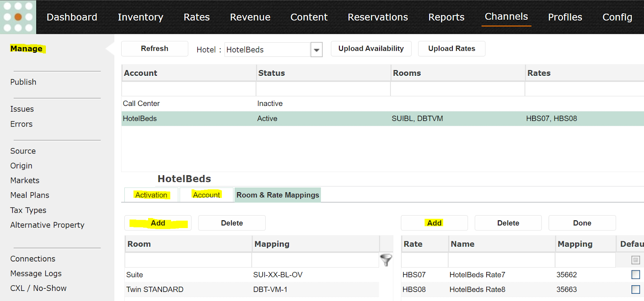Sort by the Status column header
The width and height of the screenshot is (644, 301).
(323, 73)
